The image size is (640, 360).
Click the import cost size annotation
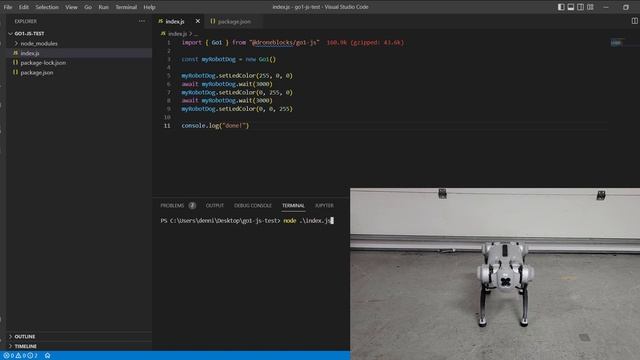(x=365, y=42)
